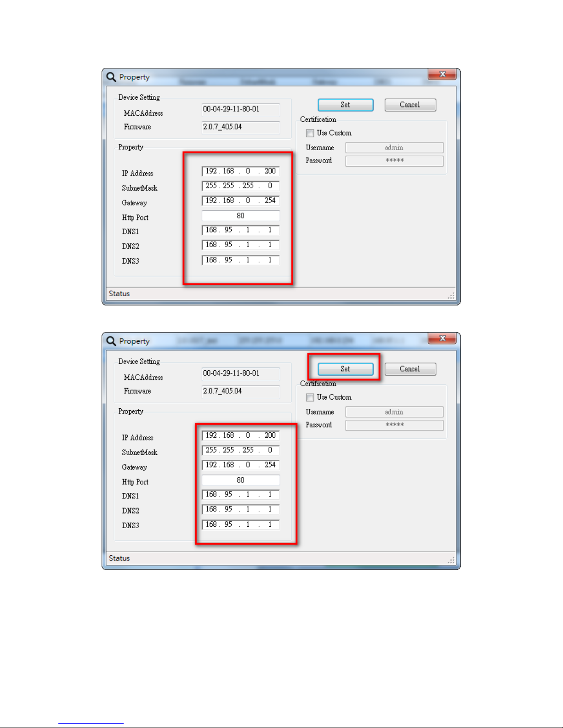Viewport: 563px width, 728px height.
Task: Click the magnifier icon in the bottom Property dialog
Action: click(x=111, y=341)
